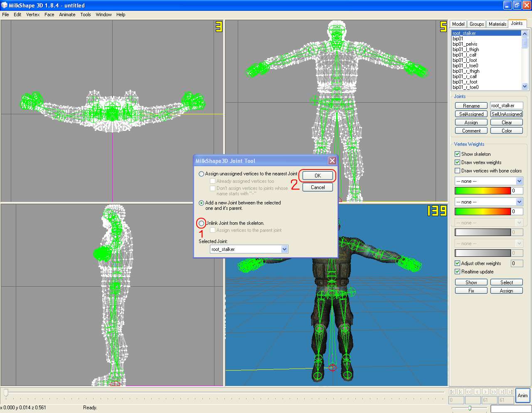Viewport: 532px width, 413px height.
Task: Click the play backward arrow icon
Action: (477, 391)
